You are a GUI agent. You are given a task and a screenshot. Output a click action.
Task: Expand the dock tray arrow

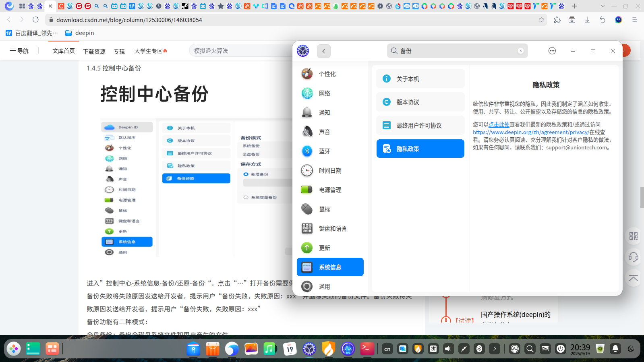[495, 349]
